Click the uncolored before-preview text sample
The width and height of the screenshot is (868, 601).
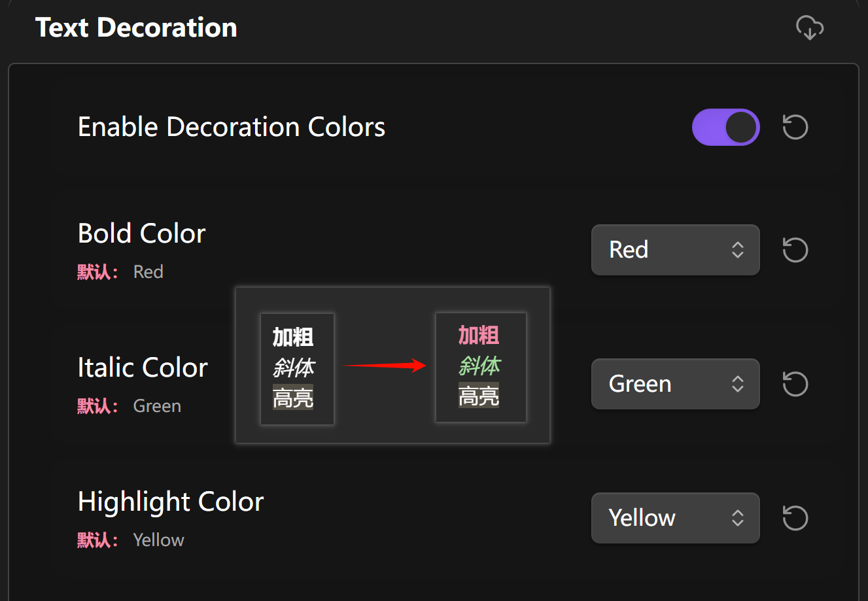[297, 368]
